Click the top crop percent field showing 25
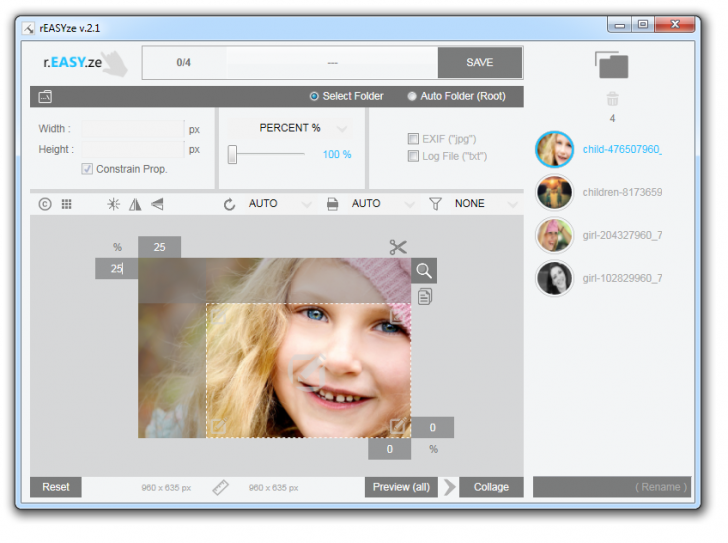The width and height of the screenshot is (728, 543). coord(159,247)
